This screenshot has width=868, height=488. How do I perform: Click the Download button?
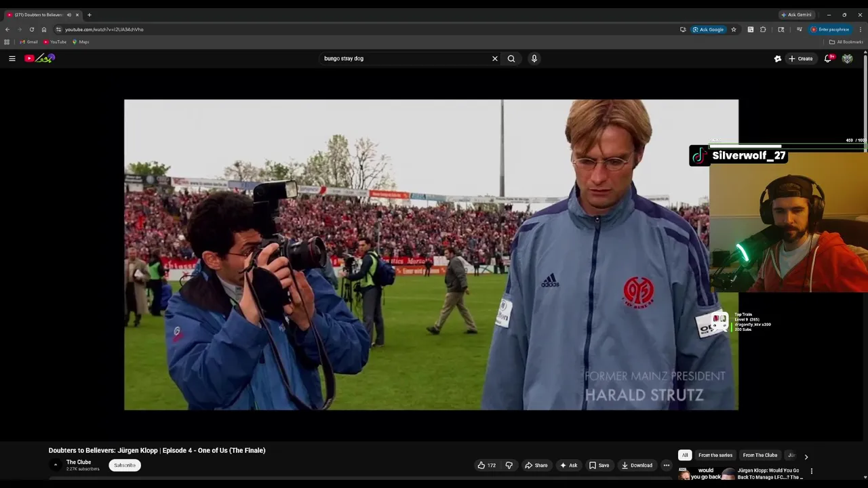point(637,465)
